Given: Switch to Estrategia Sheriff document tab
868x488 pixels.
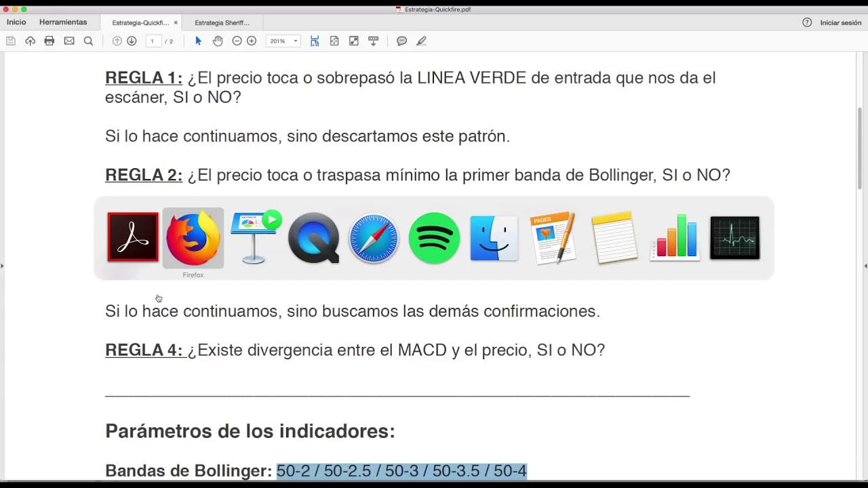Looking at the screenshot, I should point(222,23).
